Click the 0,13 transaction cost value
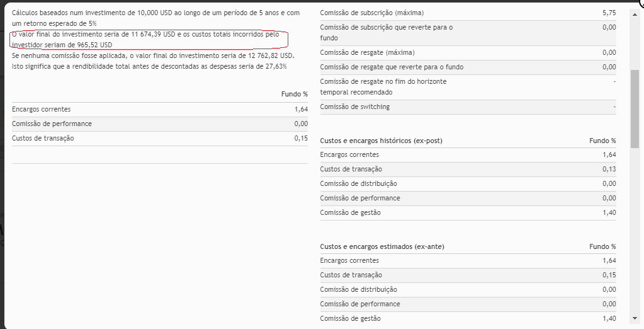Screen dimensions: 644x329 pyautogui.click(x=609, y=169)
